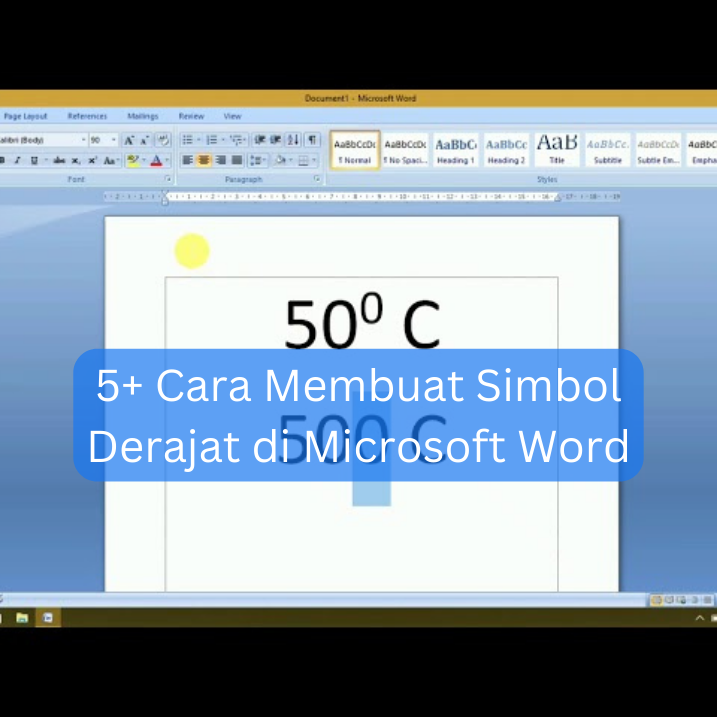Apply the Subtle Emphasis style
Image resolution: width=717 pixels, height=717 pixels.
coord(658,151)
